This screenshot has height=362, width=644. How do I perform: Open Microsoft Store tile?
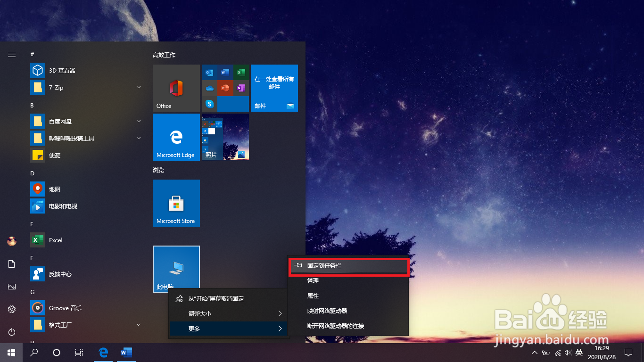[x=176, y=203]
